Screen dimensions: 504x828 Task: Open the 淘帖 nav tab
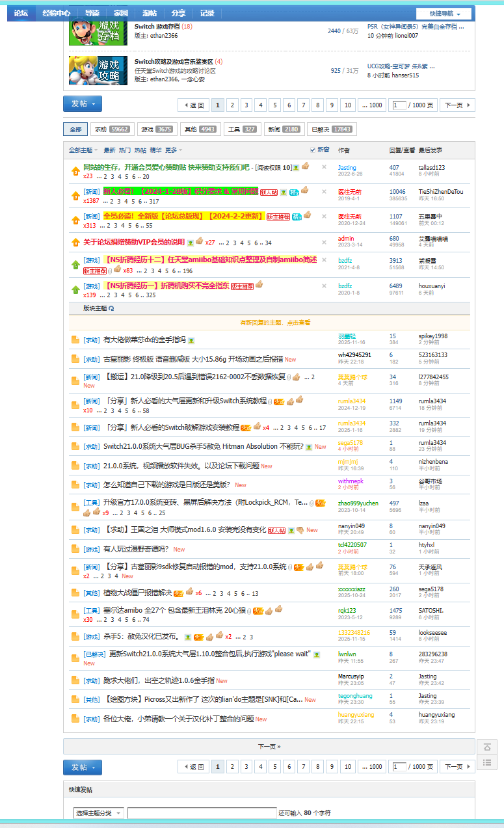[x=150, y=13]
